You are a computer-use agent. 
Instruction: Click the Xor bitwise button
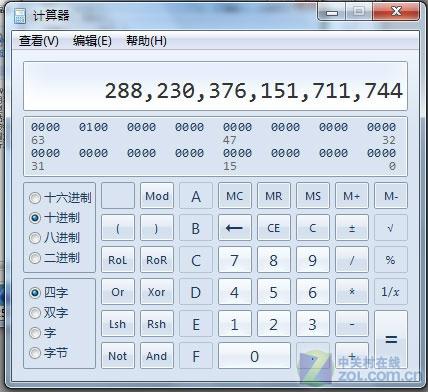coord(157,292)
